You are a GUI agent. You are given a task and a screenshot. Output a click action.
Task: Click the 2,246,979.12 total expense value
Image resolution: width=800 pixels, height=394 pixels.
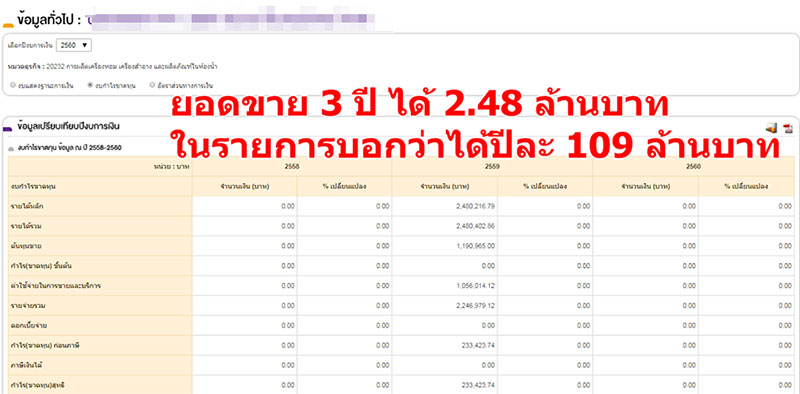point(476,306)
